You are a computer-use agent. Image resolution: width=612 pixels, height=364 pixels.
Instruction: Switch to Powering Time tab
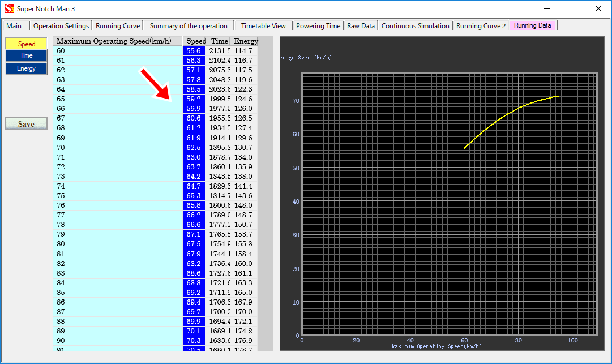pyautogui.click(x=318, y=26)
